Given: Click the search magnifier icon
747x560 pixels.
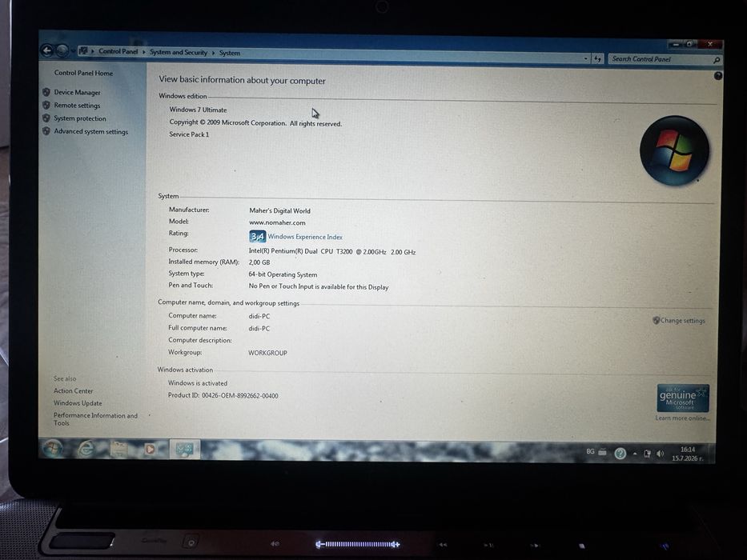Looking at the screenshot, I should click(x=717, y=60).
